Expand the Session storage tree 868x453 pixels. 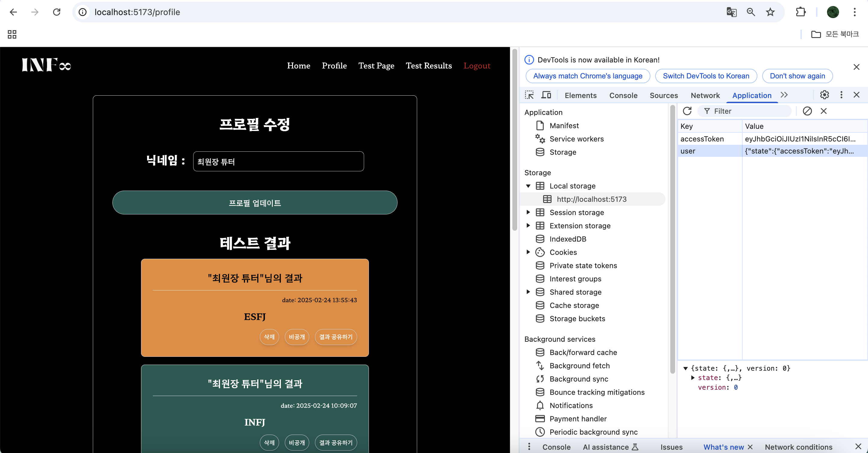coord(528,213)
